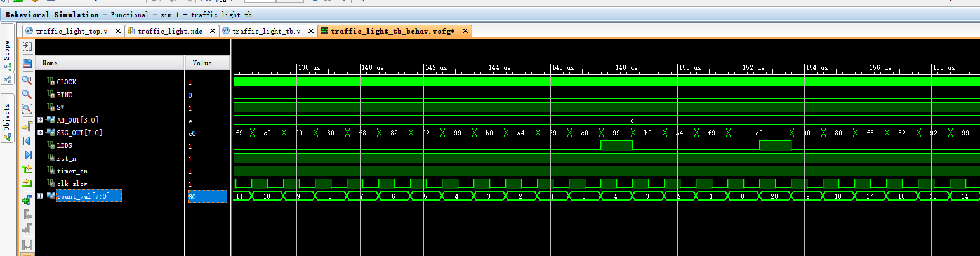
Task: Switch to the traffic_light_tb.v tab
Action: pos(267,31)
